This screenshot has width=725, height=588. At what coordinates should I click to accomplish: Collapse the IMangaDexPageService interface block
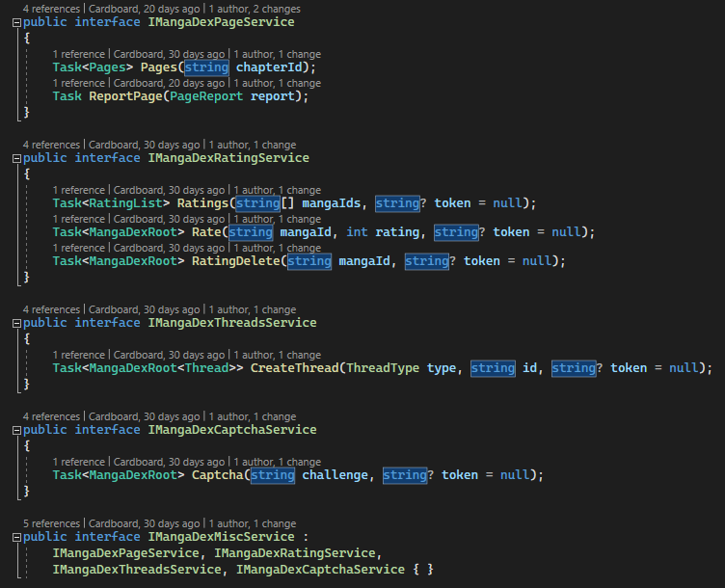point(15,22)
